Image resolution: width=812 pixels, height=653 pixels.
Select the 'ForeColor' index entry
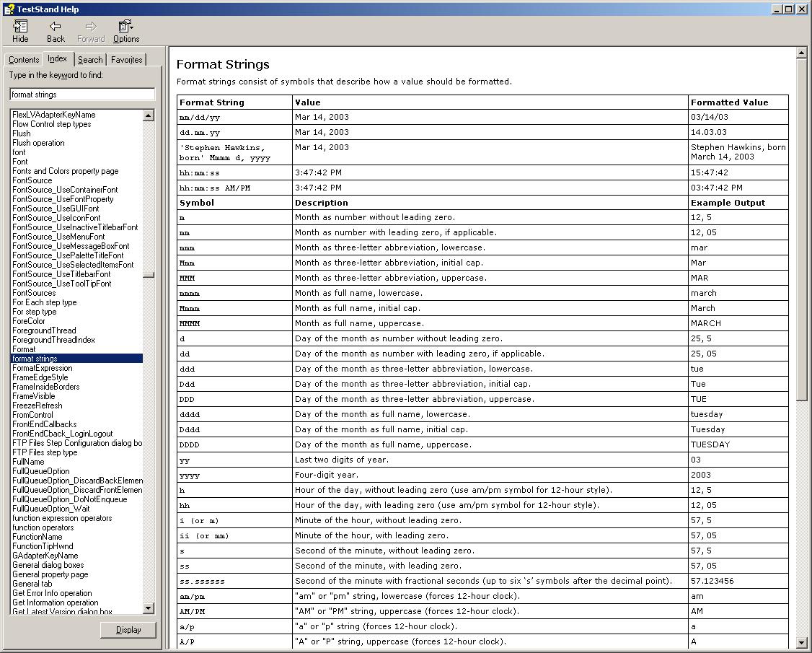[x=28, y=321]
